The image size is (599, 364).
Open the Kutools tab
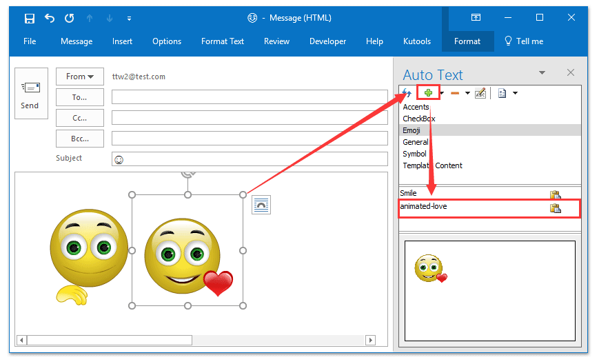417,41
